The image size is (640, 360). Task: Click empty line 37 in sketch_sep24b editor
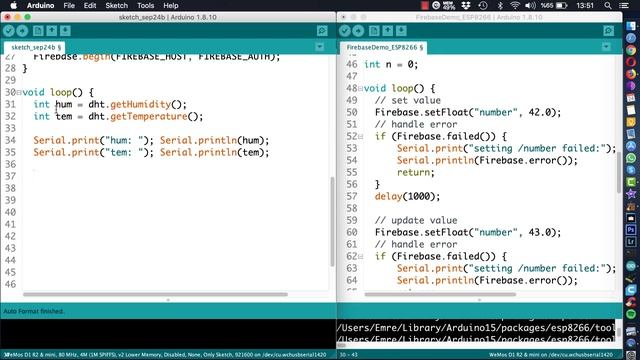(x=176, y=176)
